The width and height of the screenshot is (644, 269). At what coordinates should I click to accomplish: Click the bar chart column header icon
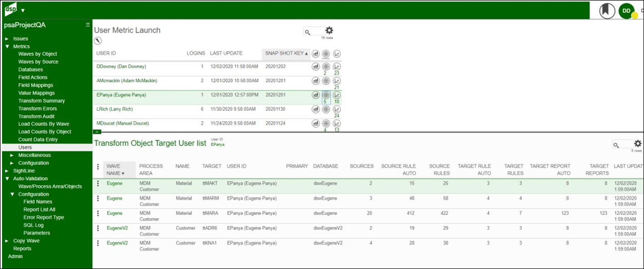316,53
